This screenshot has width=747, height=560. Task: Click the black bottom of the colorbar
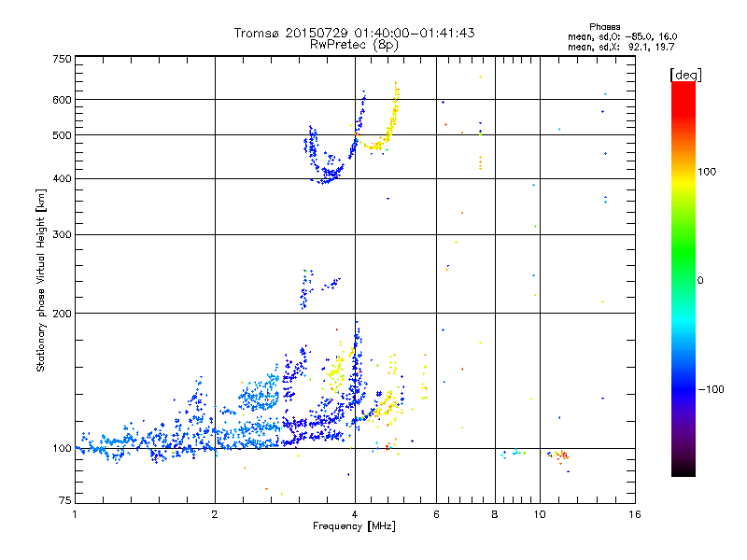684,469
